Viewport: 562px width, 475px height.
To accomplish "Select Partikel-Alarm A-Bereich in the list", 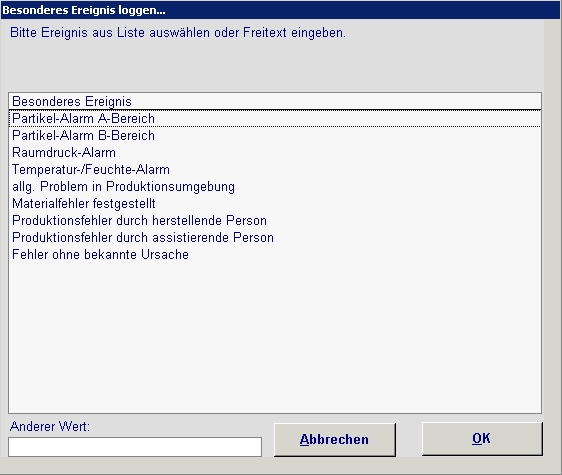I will [275, 119].
